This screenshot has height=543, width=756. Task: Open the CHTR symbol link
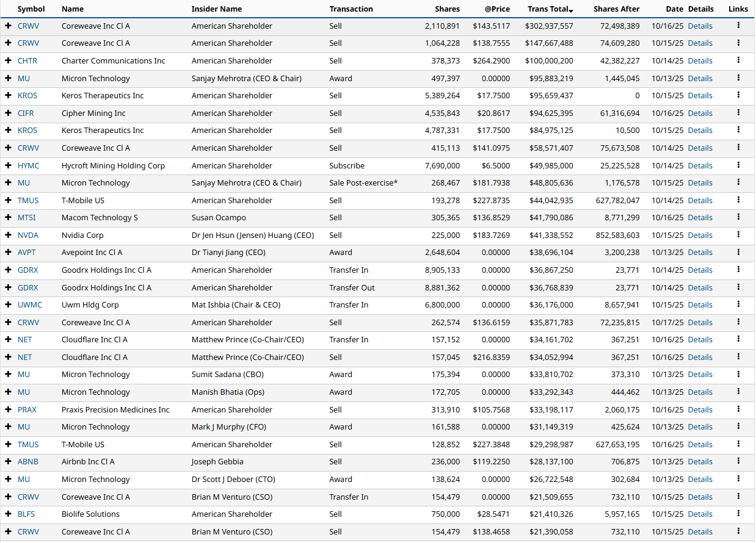pos(27,60)
